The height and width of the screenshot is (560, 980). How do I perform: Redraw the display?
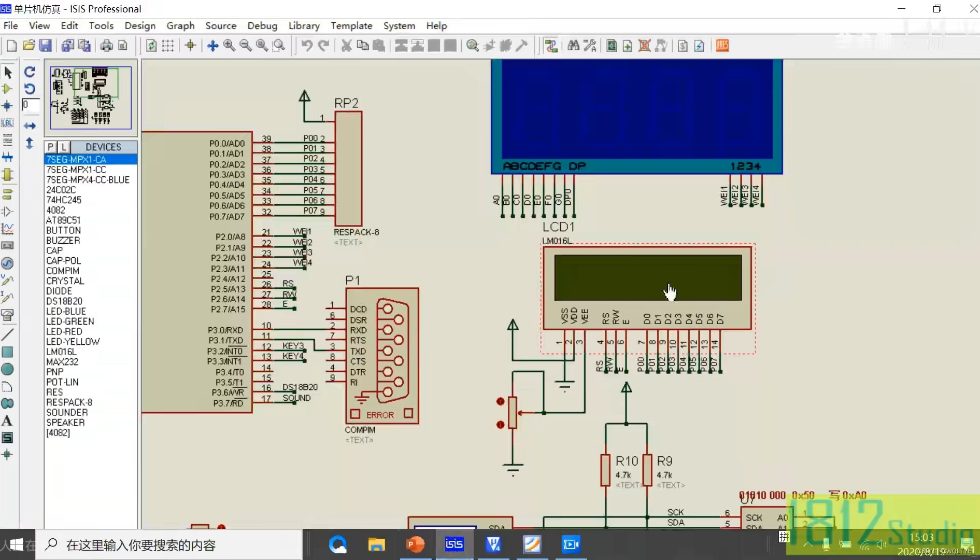(x=151, y=46)
